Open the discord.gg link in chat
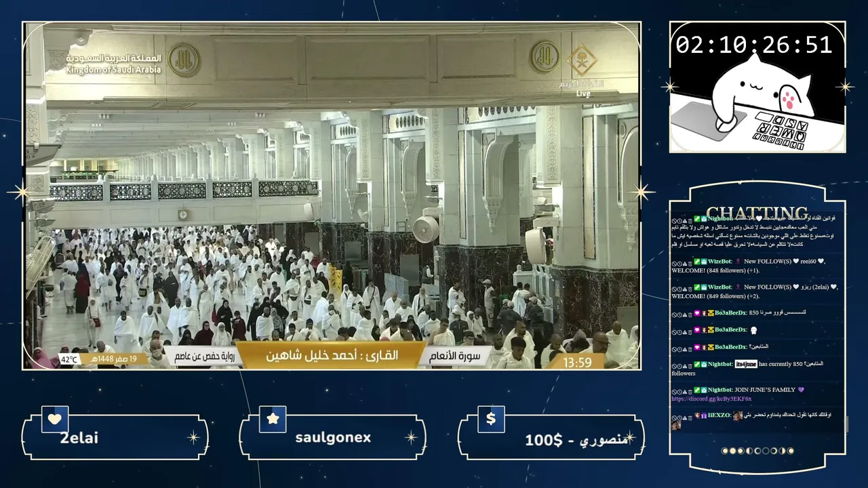 (711, 399)
